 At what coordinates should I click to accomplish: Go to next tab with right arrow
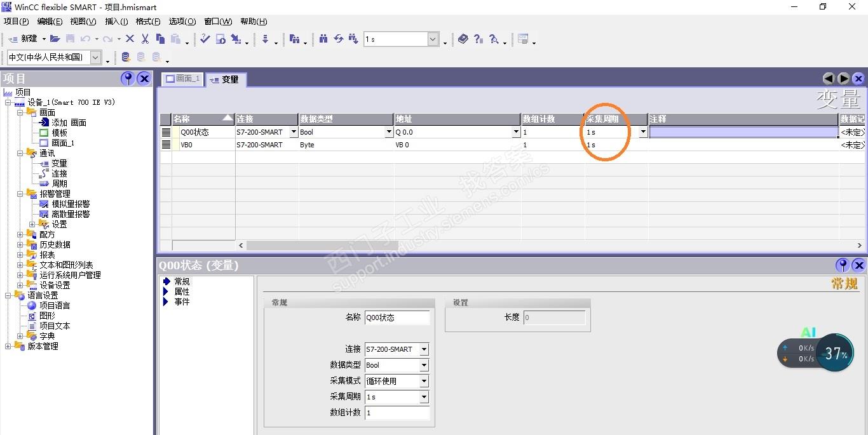(844, 79)
